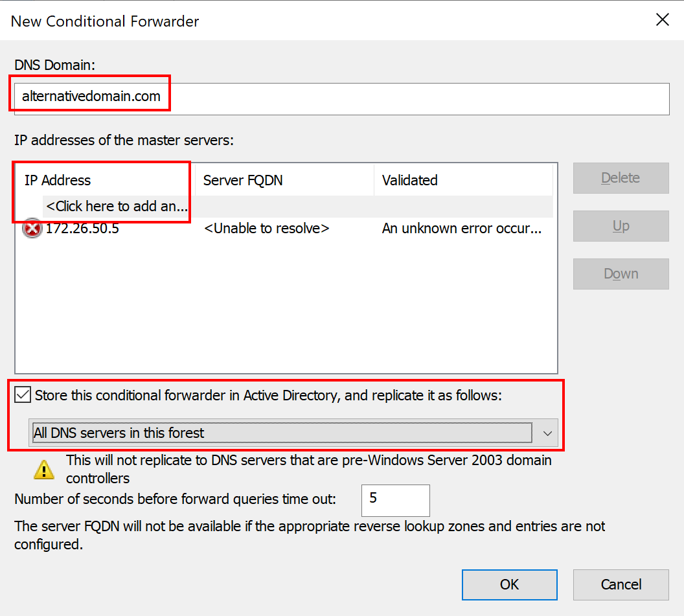The height and width of the screenshot is (616, 684).
Task: Click OK to create the conditional forwarder
Action: point(509,584)
